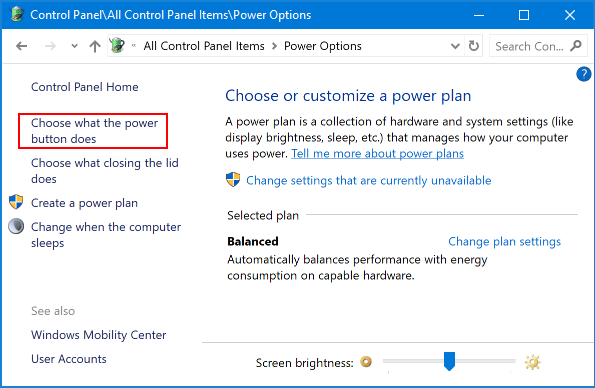Open Choose what the power button does
The image size is (595, 388).
tap(94, 131)
